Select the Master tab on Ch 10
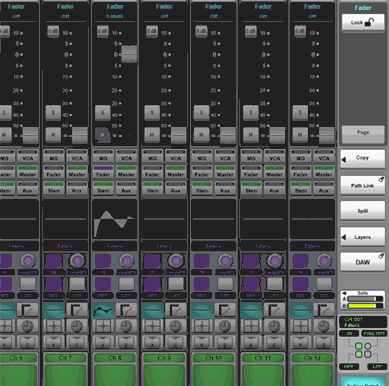Viewport: 389px width, 386px height. [x=225, y=172]
